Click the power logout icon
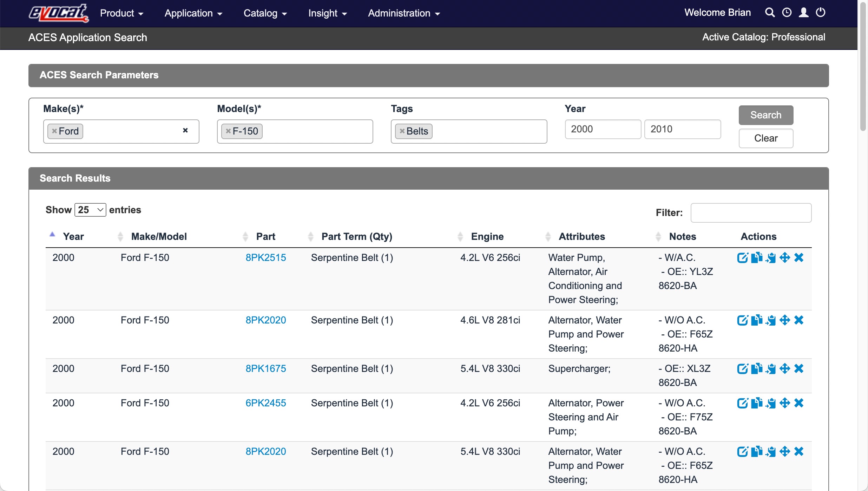The width and height of the screenshot is (868, 491). pos(821,13)
